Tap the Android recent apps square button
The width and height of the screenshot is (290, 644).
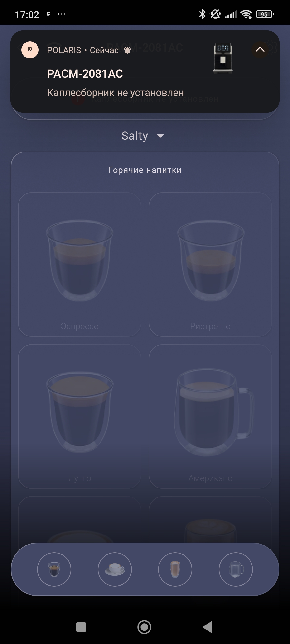click(81, 627)
